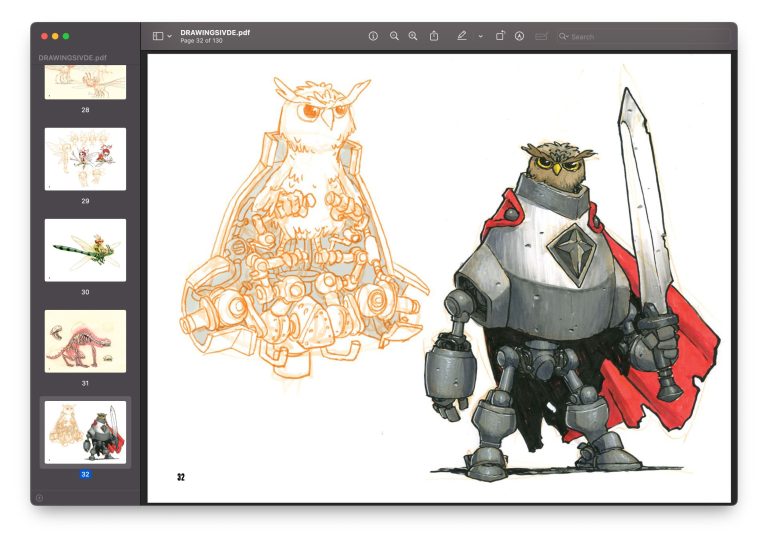Open the Share menu icon
This screenshot has height=547, width=768.
pos(434,36)
